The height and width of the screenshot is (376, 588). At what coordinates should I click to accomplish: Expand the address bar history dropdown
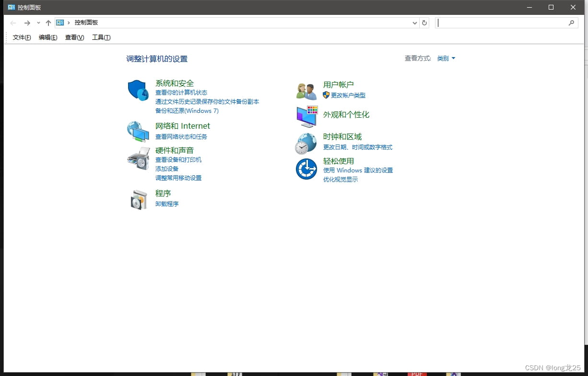pyautogui.click(x=415, y=22)
